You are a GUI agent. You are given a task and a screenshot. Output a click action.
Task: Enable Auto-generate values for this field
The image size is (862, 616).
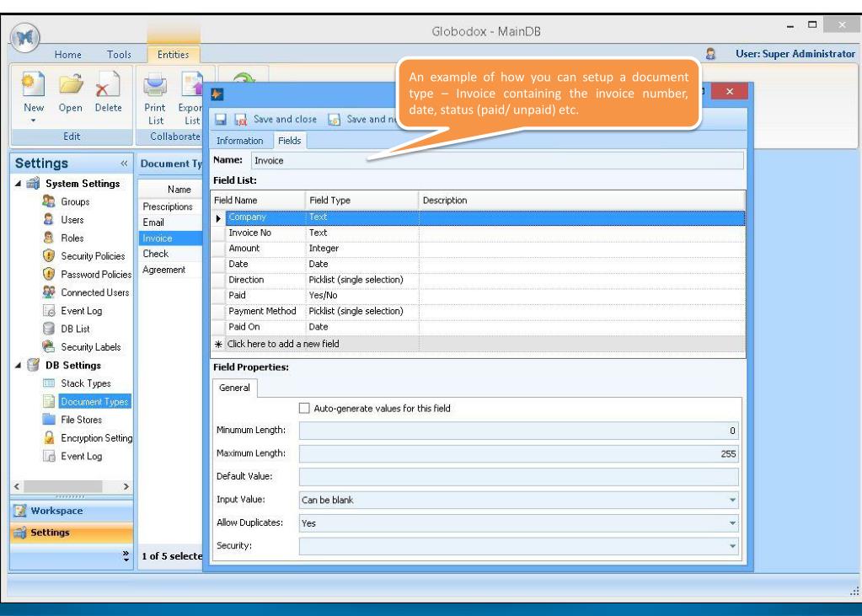304,408
